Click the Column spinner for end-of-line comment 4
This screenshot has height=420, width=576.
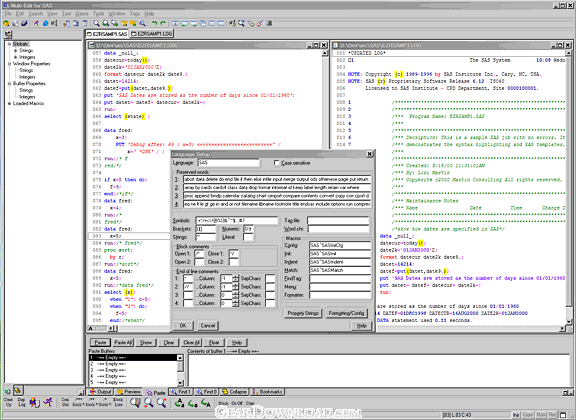tap(235, 303)
